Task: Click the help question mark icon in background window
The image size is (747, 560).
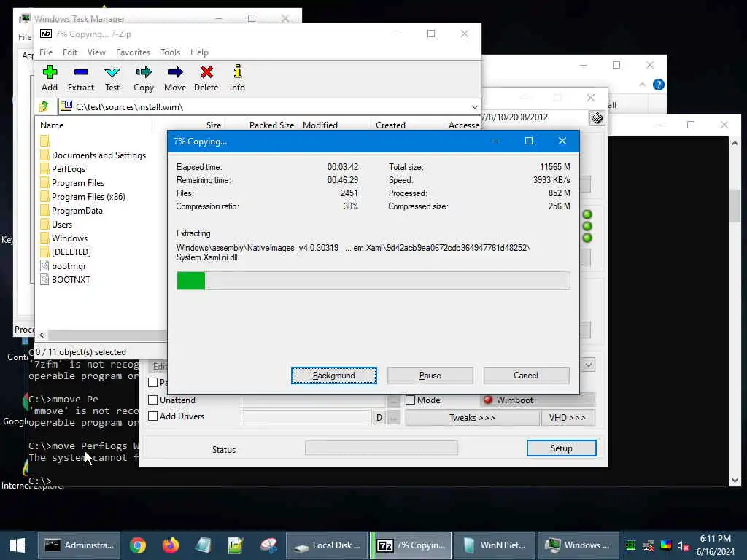Action: [x=659, y=85]
